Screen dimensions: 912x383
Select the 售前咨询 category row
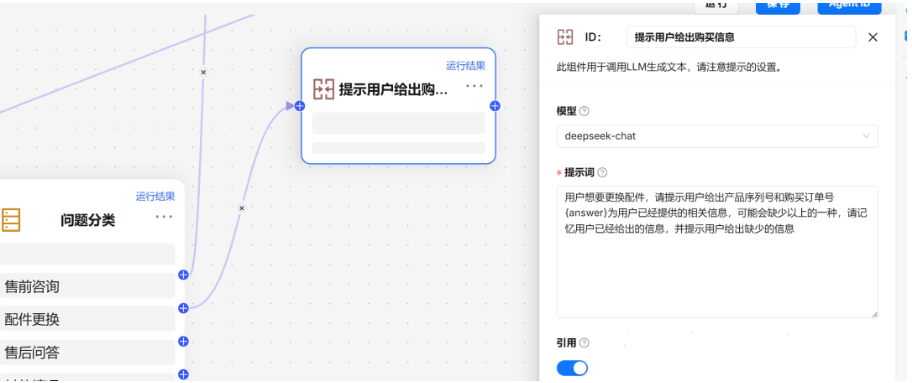point(87,286)
